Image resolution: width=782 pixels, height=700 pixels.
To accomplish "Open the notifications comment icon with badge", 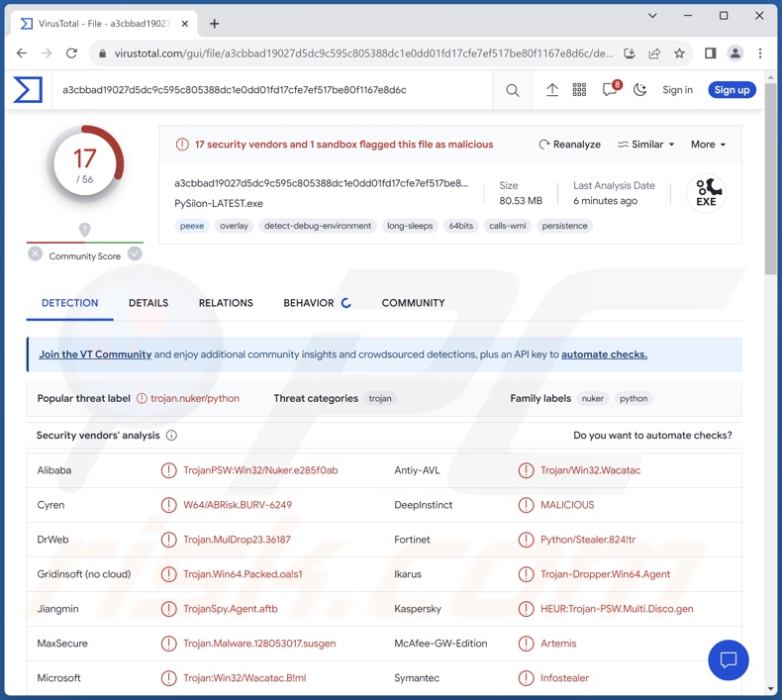I will (611, 89).
